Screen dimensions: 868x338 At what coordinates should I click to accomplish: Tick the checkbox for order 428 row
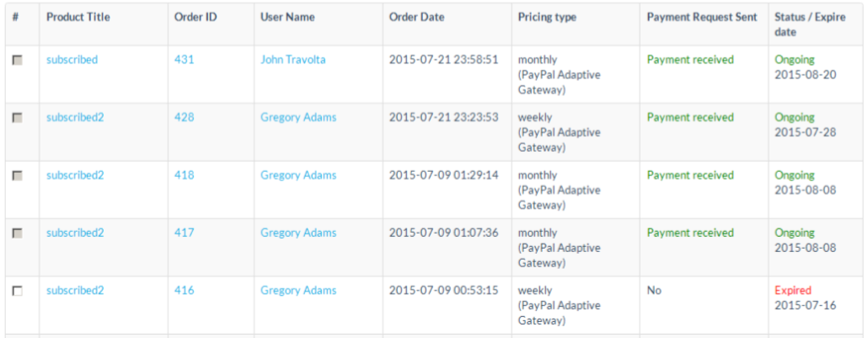[x=18, y=118]
